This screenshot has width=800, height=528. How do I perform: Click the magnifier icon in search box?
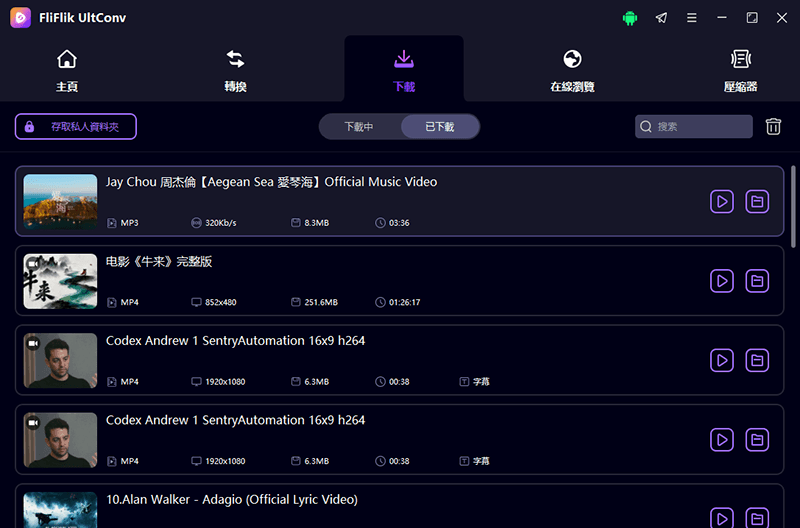coord(646,127)
